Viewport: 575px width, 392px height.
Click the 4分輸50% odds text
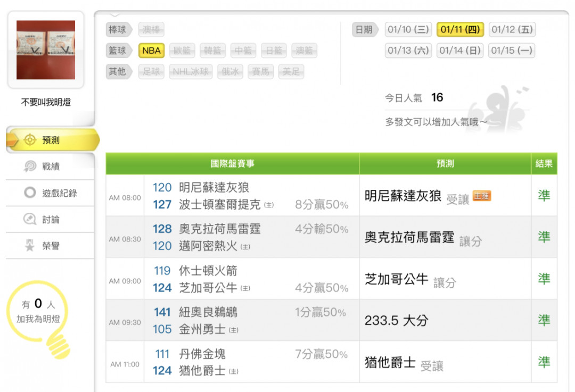pos(322,229)
